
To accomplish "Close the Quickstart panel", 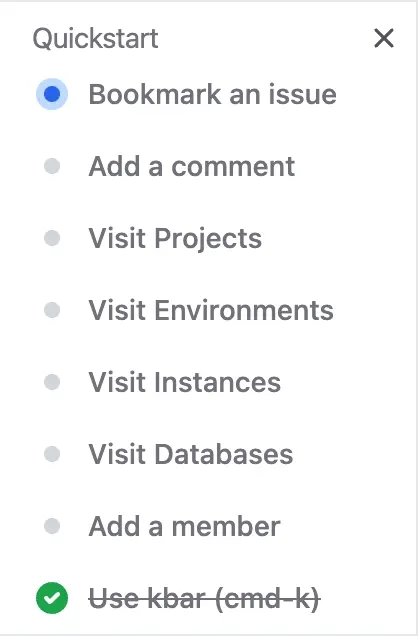I will click(x=384, y=38).
